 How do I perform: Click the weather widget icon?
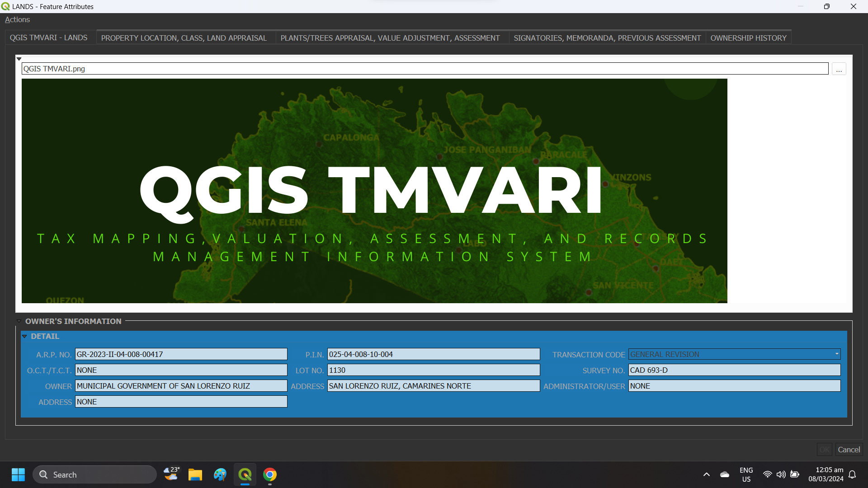click(x=171, y=474)
